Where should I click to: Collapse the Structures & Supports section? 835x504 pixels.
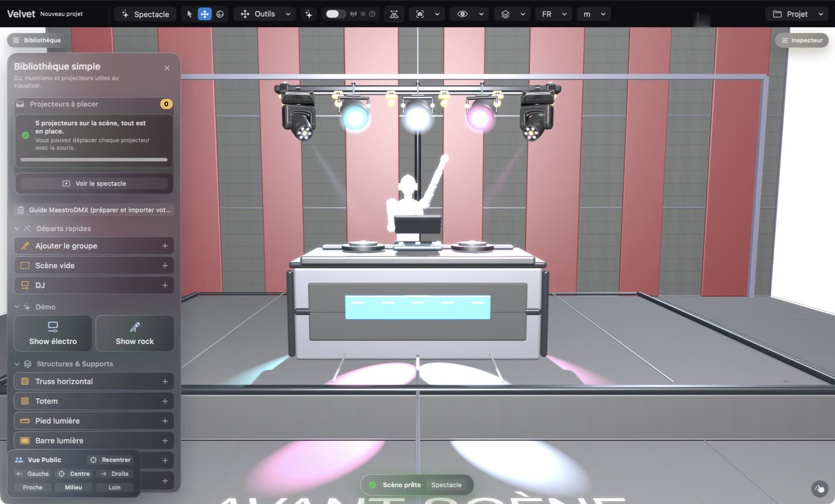17,364
